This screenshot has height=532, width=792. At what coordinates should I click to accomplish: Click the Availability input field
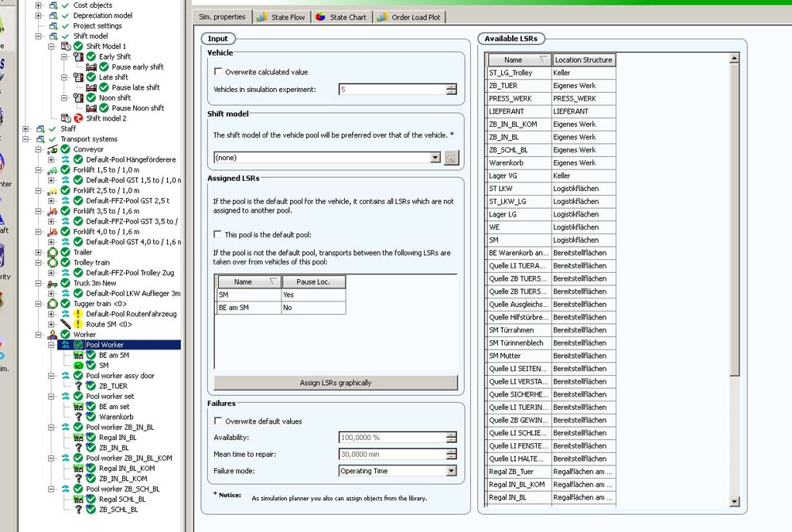[x=392, y=438]
